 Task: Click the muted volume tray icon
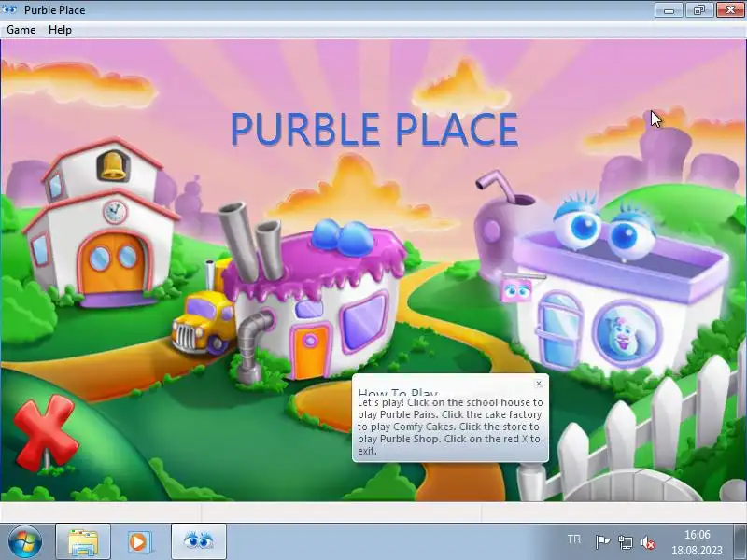(648, 542)
